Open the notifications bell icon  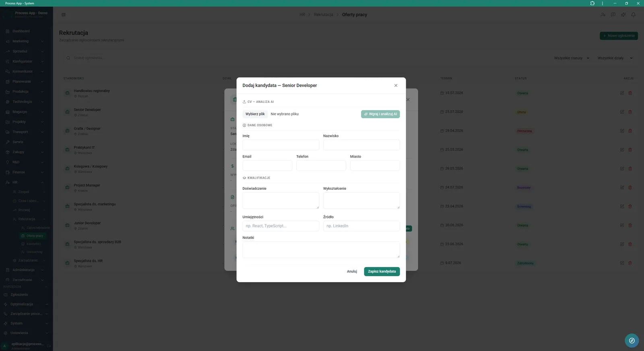634,15
